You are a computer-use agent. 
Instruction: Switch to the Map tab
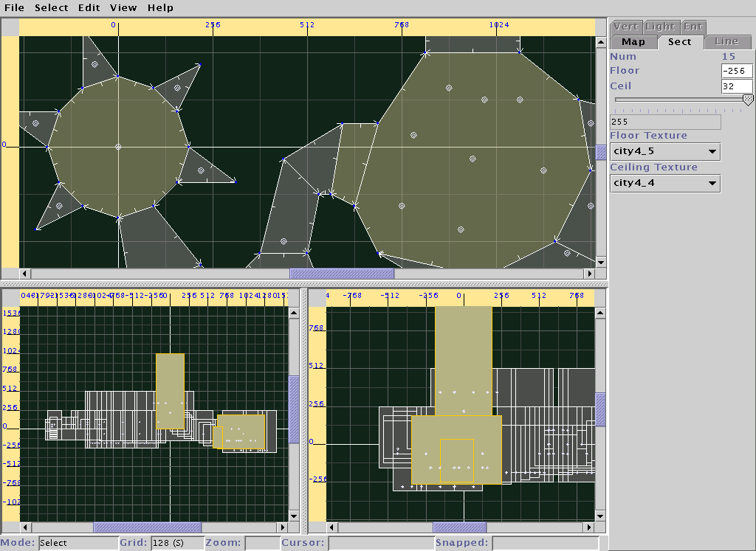(x=633, y=42)
